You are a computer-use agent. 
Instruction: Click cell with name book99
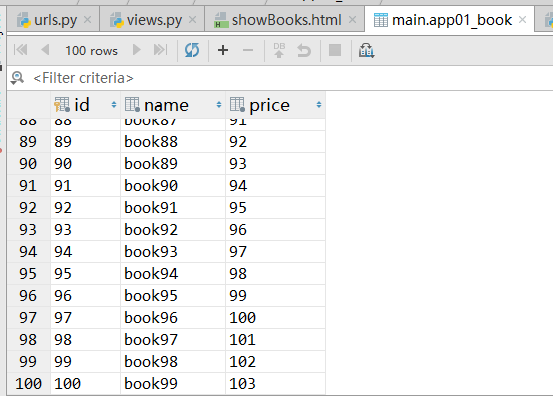coord(173,384)
